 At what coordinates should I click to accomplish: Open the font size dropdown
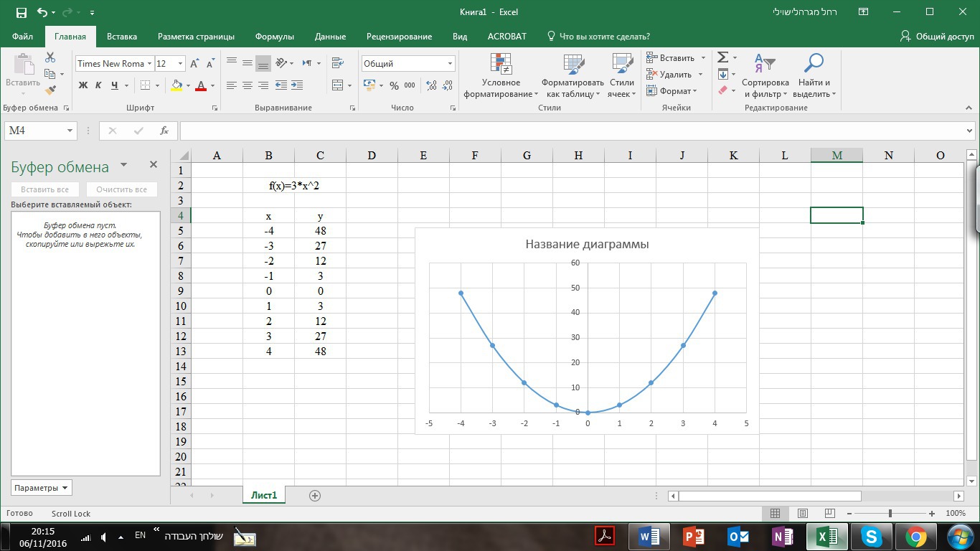click(180, 64)
